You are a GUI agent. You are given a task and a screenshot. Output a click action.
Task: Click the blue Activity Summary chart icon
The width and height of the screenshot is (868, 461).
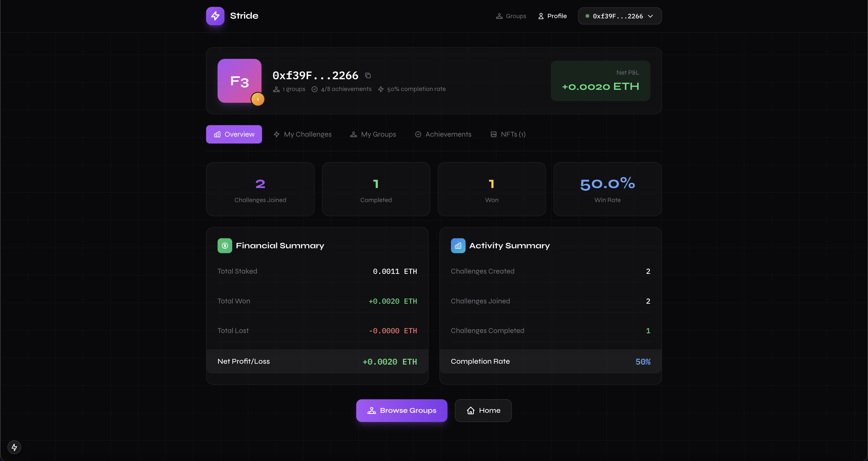(458, 246)
